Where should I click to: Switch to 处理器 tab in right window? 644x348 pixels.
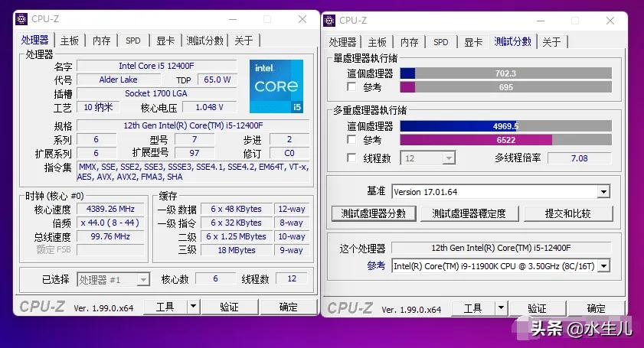(x=342, y=42)
